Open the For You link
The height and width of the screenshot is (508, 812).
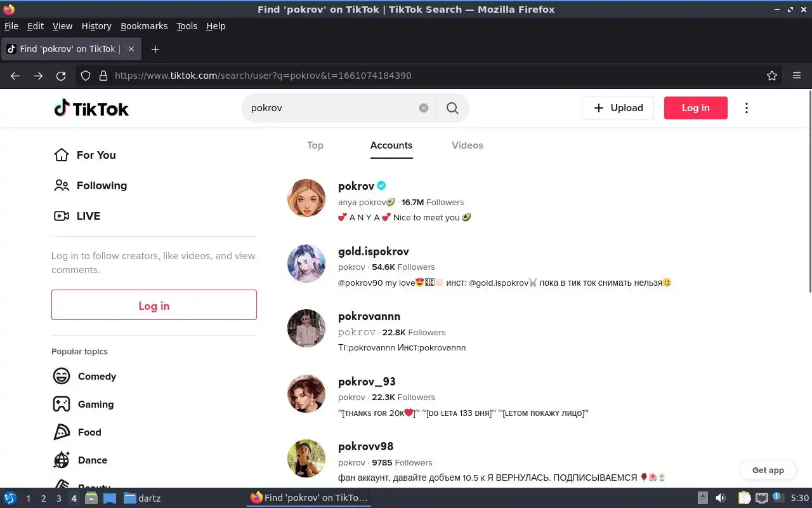coord(96,155)
